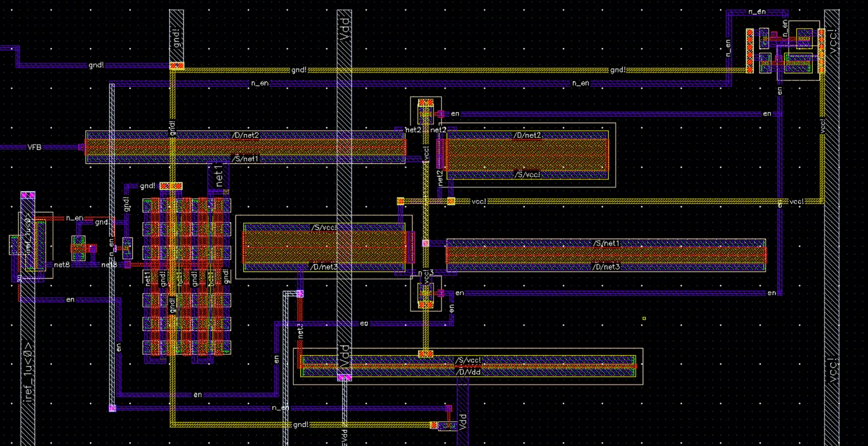Click /S/vcc! label beneath a /D/net2 terminal

[527, 175]
